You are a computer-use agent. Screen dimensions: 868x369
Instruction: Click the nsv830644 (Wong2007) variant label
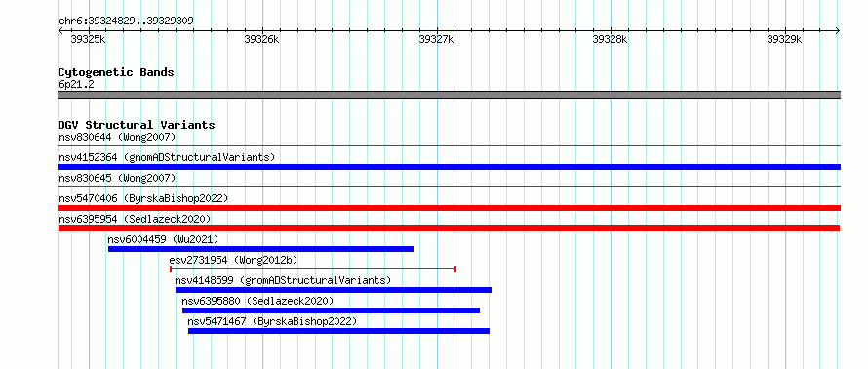117,137
